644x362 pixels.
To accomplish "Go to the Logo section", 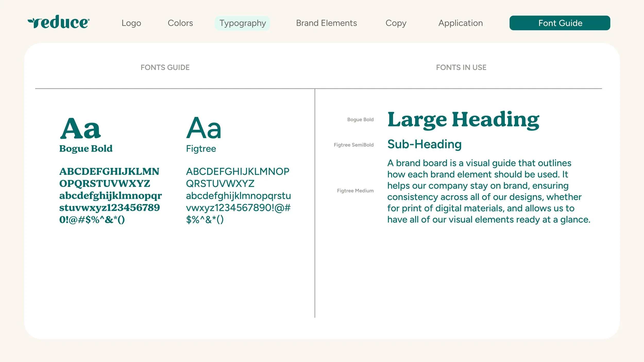I will click(x=132, y=23).
